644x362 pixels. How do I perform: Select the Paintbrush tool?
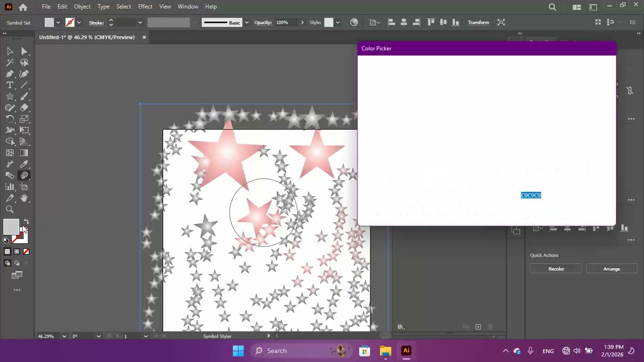click(x=24, y=97)
